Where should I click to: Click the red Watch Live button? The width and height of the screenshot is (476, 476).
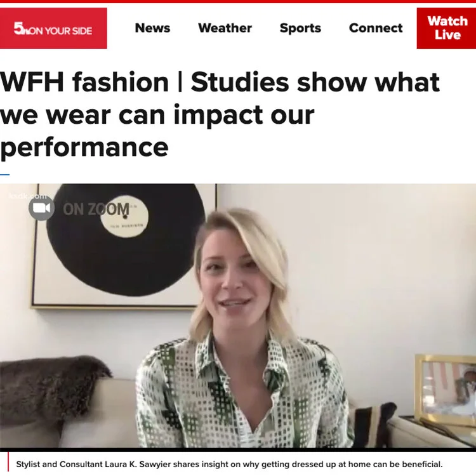pyautogui.click(x=446, y=28)
